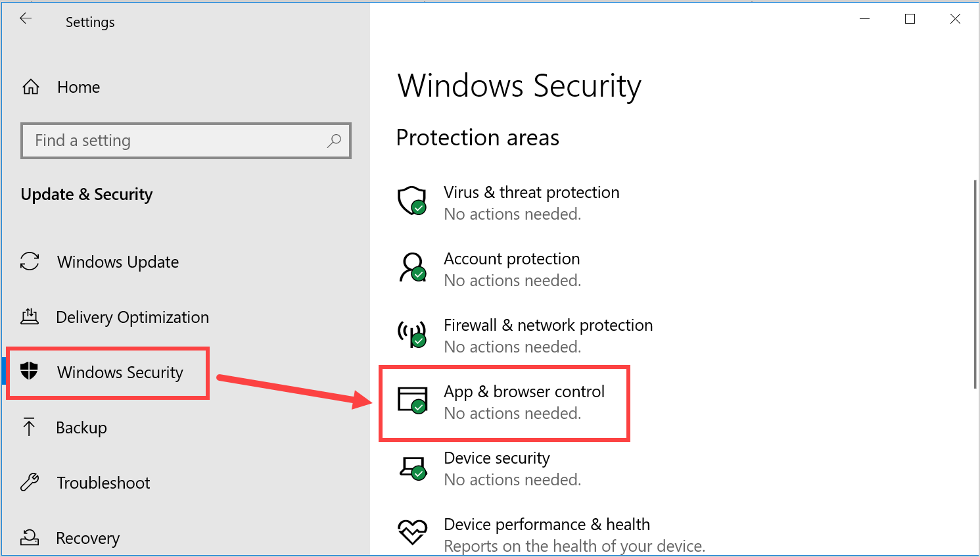The image size is (980, 557).
Task: Click the Home icon in sidebar
Action: 31,87
